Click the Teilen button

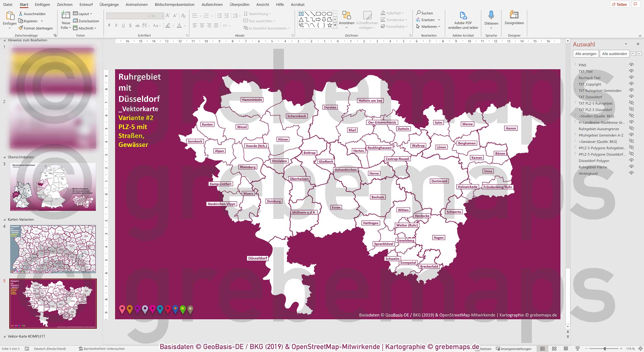tap(619, 4)
